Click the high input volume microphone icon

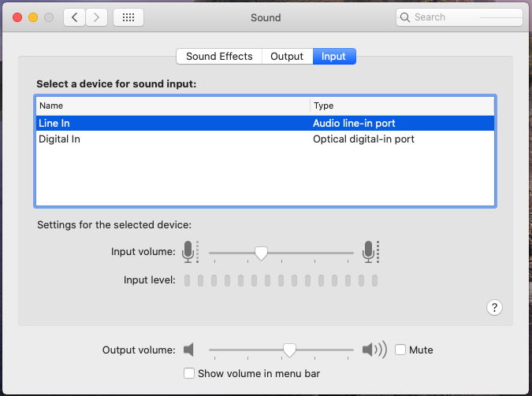pos(371,252)
